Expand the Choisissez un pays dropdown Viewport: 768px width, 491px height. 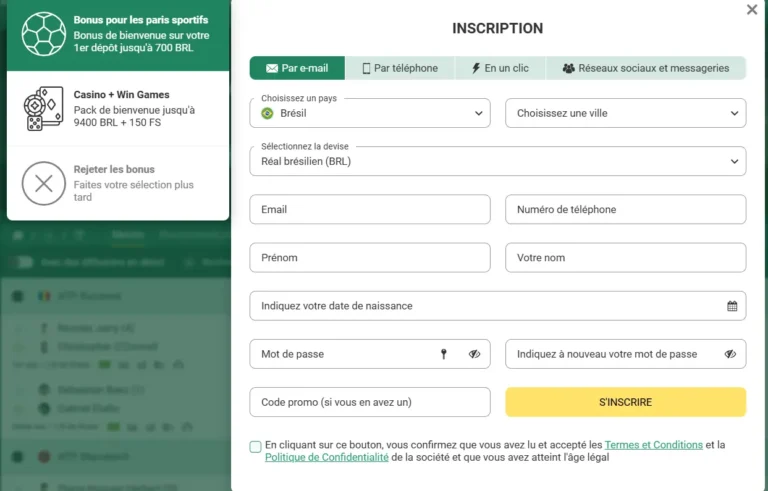click(370, 113)
